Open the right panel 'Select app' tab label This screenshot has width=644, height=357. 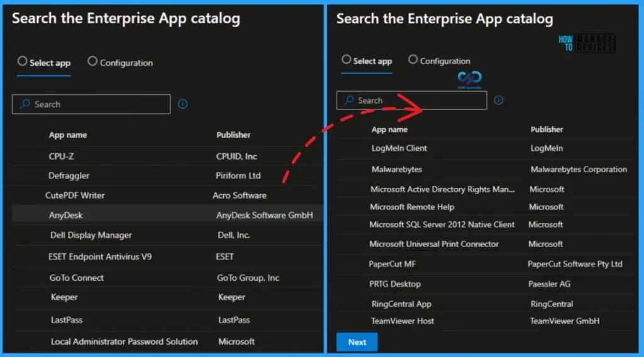372,61
